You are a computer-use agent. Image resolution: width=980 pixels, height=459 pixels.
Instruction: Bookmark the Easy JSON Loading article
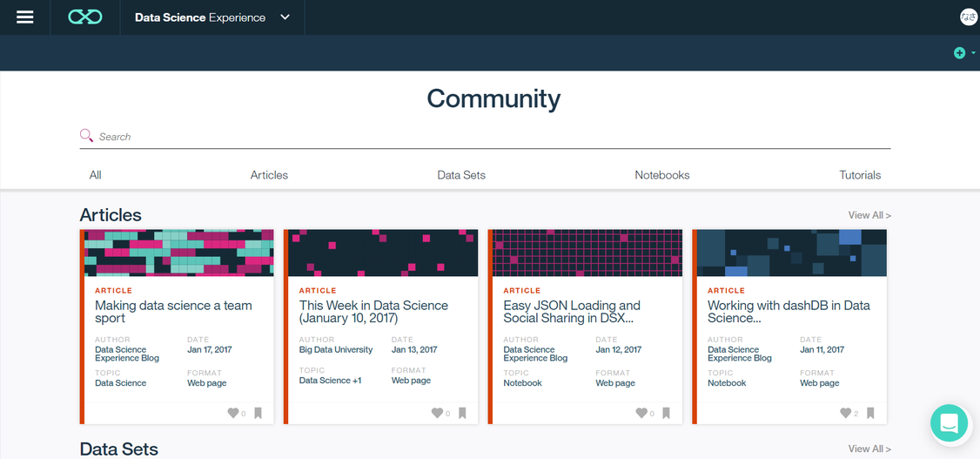coord(667,413)
